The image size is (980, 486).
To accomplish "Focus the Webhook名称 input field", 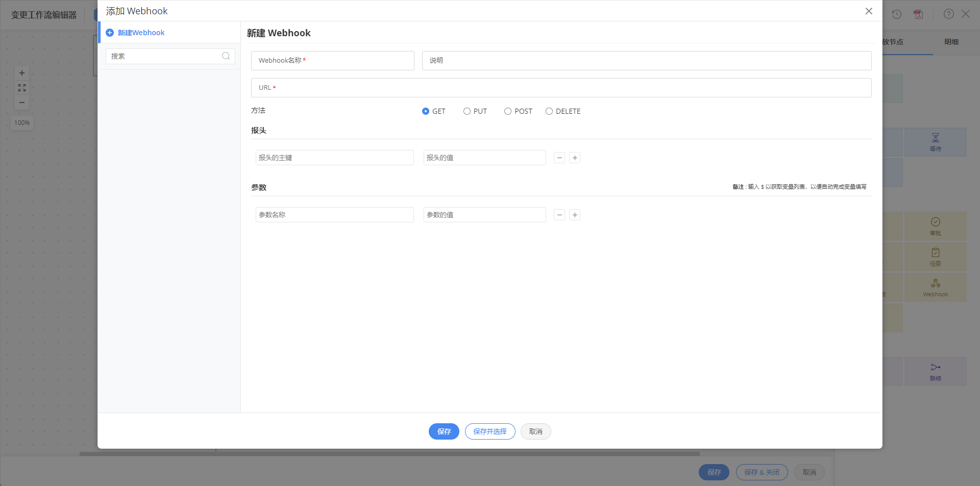I will coord(333,61).
